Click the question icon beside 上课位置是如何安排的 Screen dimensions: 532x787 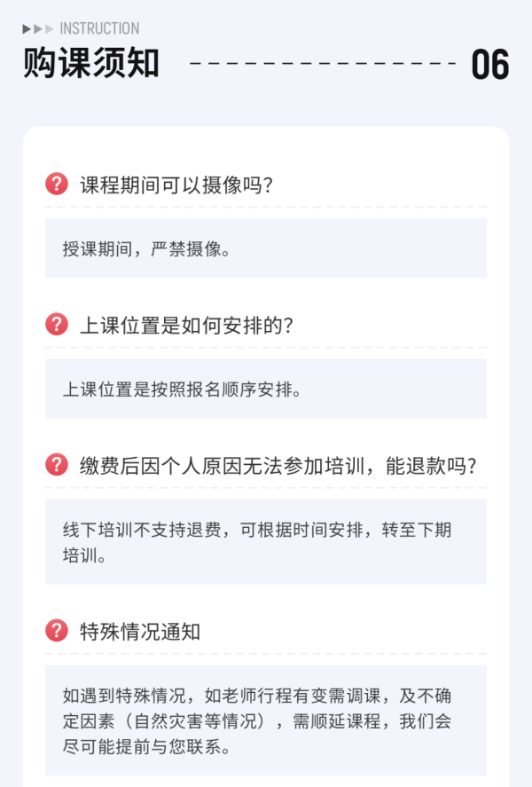[x=57, y=324]
